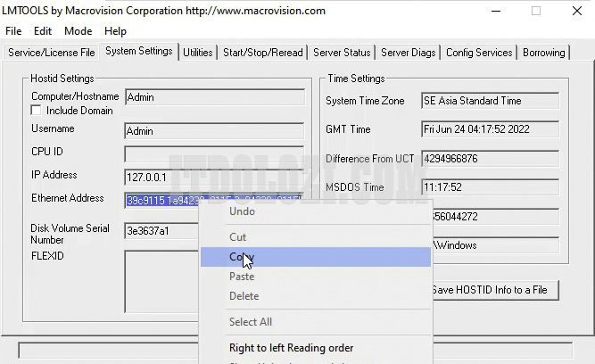This screenshot has height=364, width=595.
Task: Click the empty CPU ID field
Action: 214,154
